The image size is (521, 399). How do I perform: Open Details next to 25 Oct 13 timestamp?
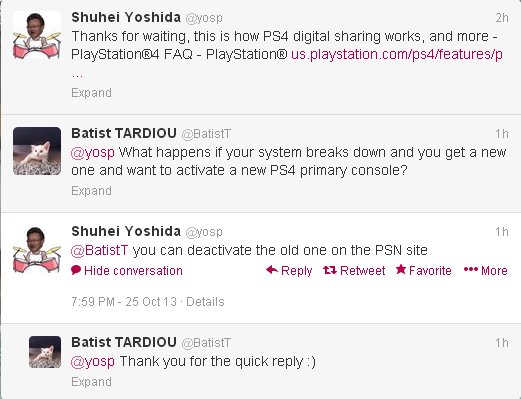[x=205, y=302]
